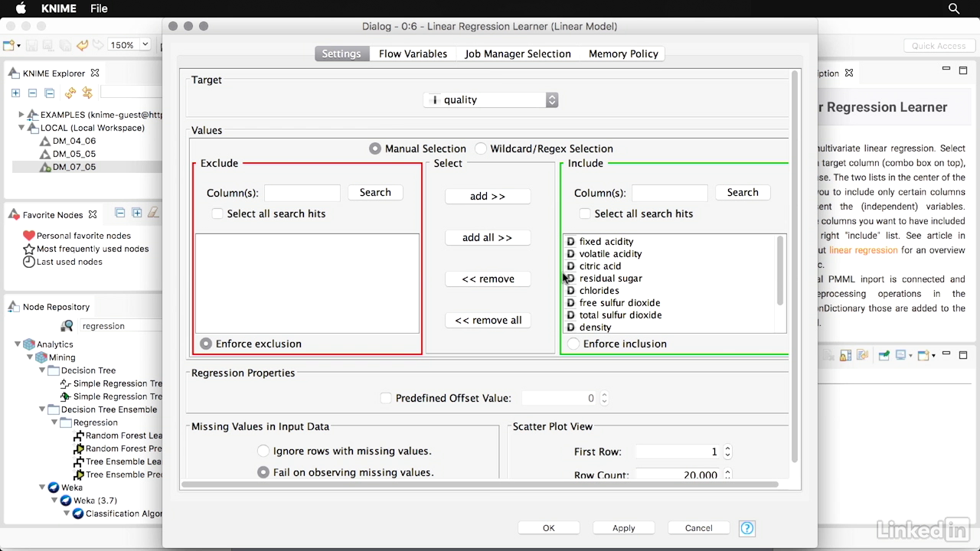980x551 pixels.
Task: Click the help question mark icon
Action: pos(747,528)
